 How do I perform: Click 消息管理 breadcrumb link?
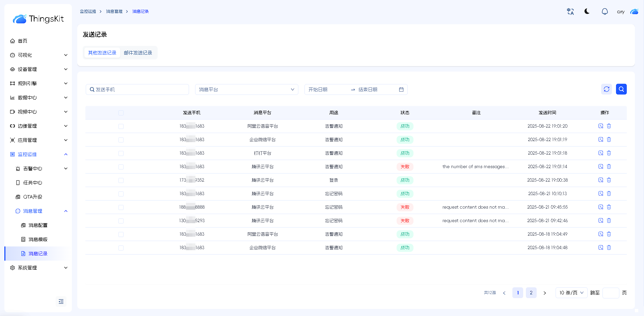pyautogui.click(x=114, y=11)
